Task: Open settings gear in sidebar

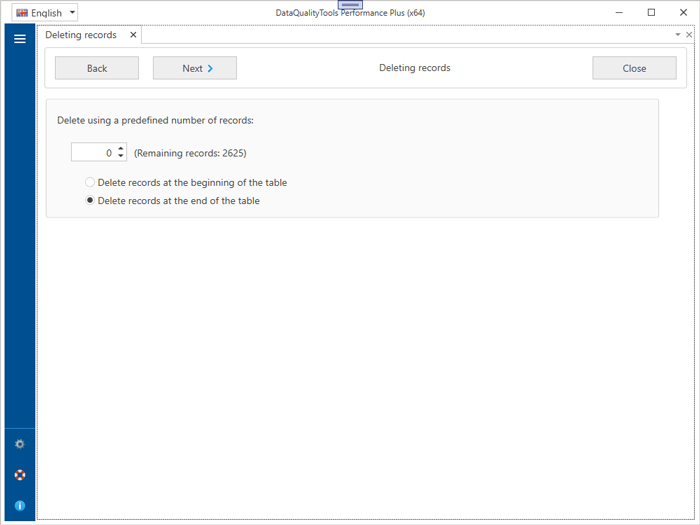Action: tap(20, 444)
